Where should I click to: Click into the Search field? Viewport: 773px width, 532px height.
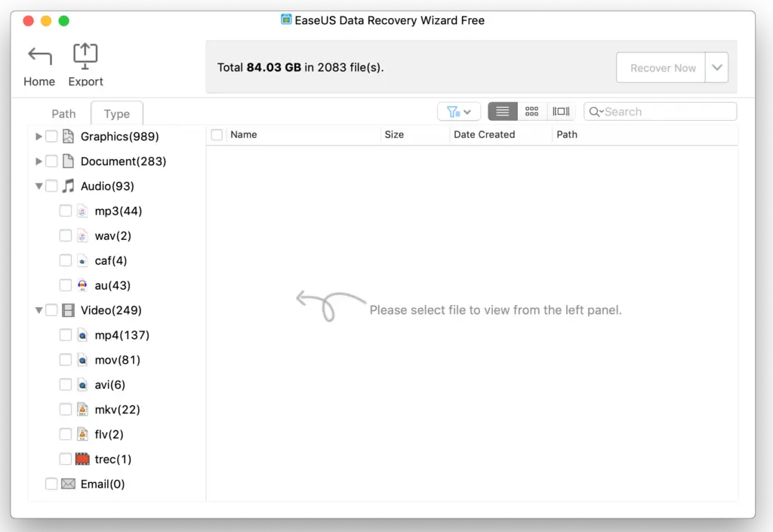[x=660, y=112]
